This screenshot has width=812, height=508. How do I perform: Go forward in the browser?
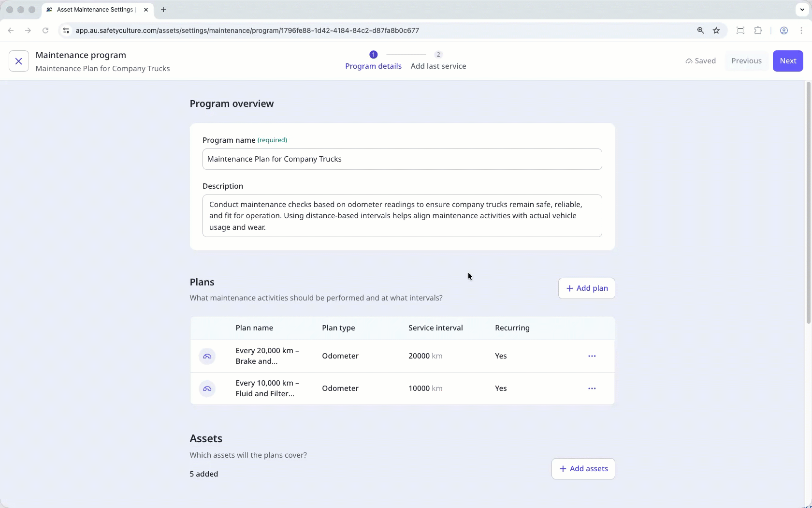[x=28, y=30]
